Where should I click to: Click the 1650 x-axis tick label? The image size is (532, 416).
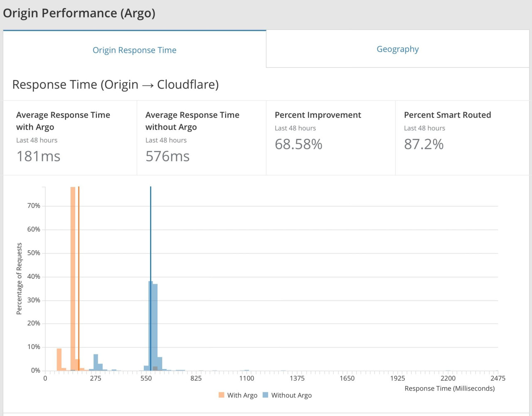[347, 378]
